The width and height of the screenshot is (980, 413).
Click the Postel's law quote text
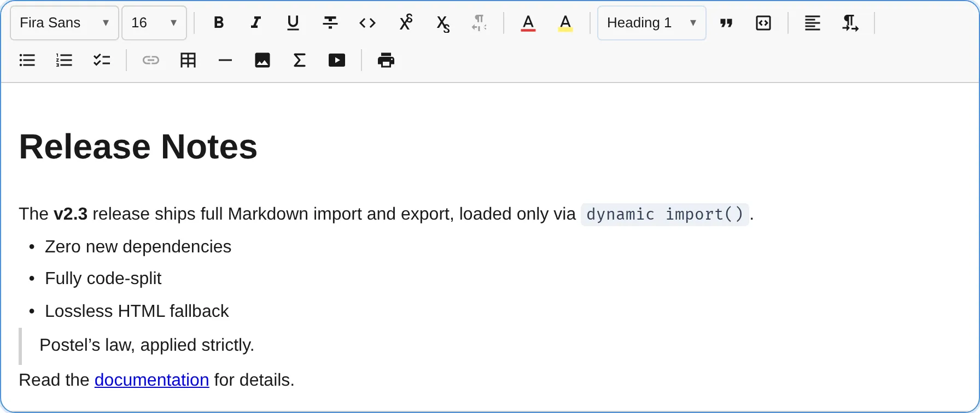147,345
